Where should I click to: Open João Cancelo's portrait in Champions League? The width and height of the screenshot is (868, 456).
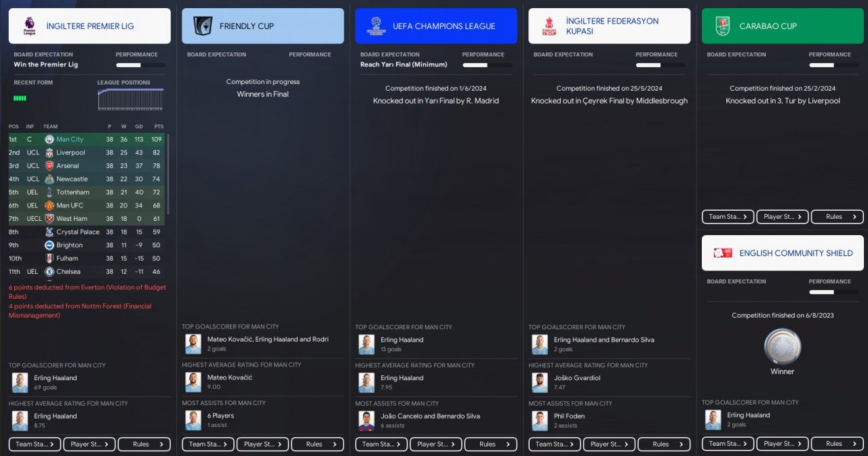click(x=367, y=421)
